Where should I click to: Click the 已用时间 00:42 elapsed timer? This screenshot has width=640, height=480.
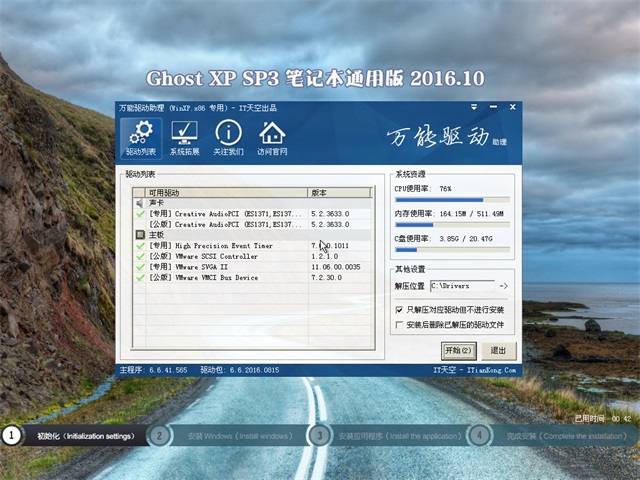tap(603, 418)
